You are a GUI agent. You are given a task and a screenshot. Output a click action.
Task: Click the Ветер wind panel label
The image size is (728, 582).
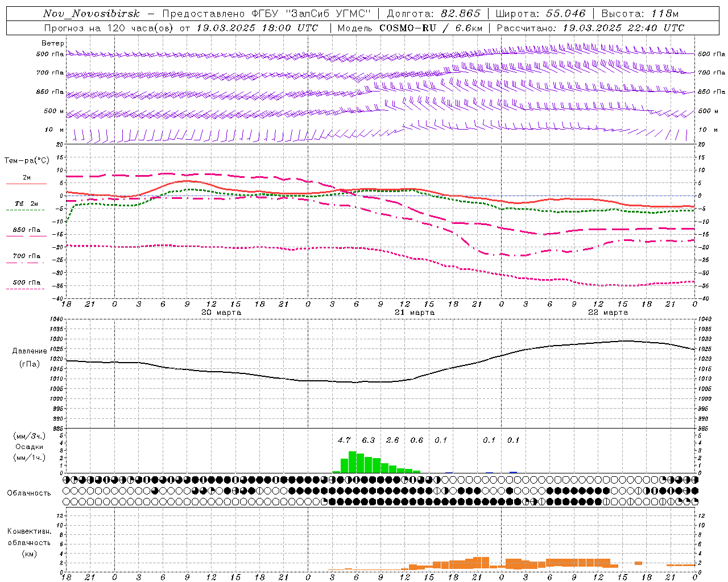point(53,43)
